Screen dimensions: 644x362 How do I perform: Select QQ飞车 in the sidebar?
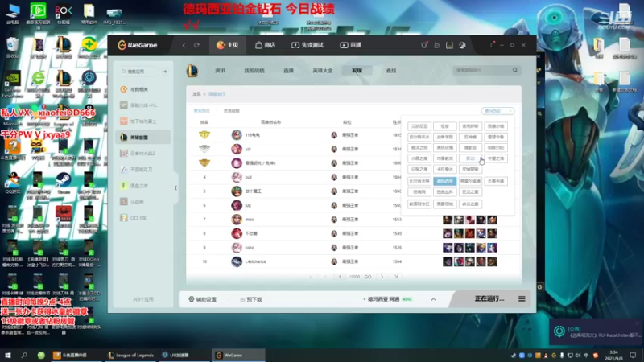(x=143, y=217)
